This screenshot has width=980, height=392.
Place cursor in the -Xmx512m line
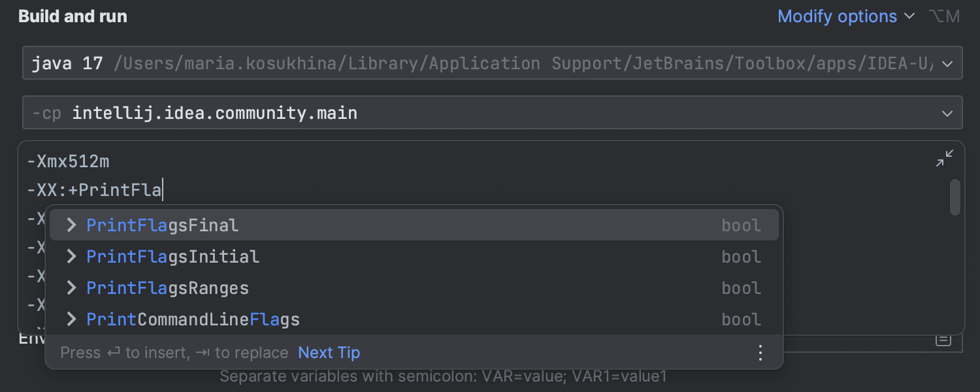coord(68,161)
